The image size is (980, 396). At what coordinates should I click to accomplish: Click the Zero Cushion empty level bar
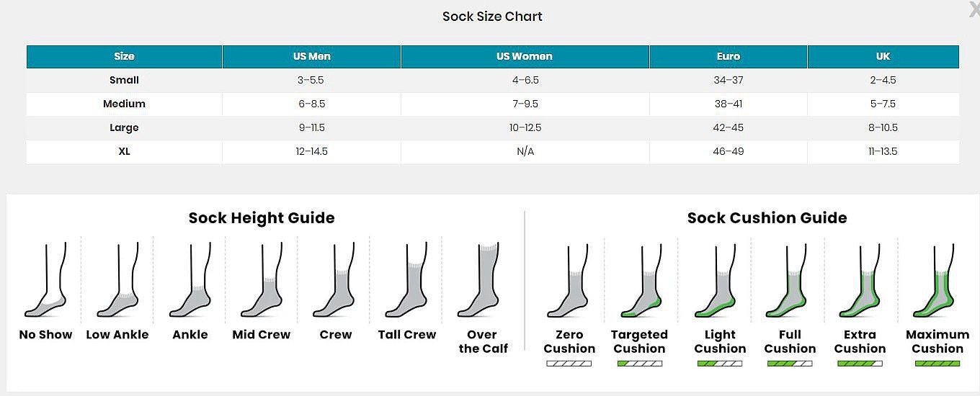tap(569, 364)
